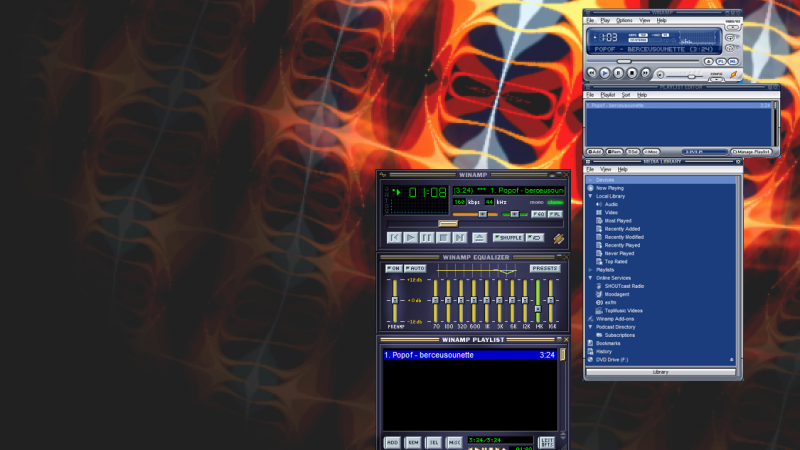Viewport: 800px width, 450px height.
Task: Toggle PL button in modern Winamp window
Action: (x=721, y=61)
